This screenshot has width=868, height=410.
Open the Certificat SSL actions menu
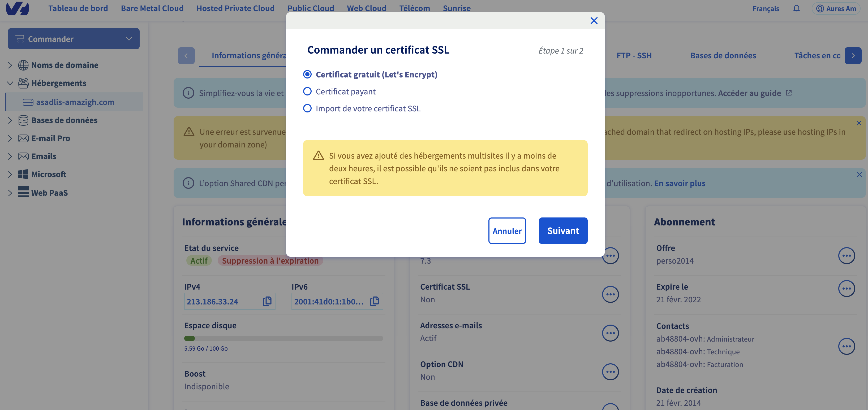(x=610, y=295)
